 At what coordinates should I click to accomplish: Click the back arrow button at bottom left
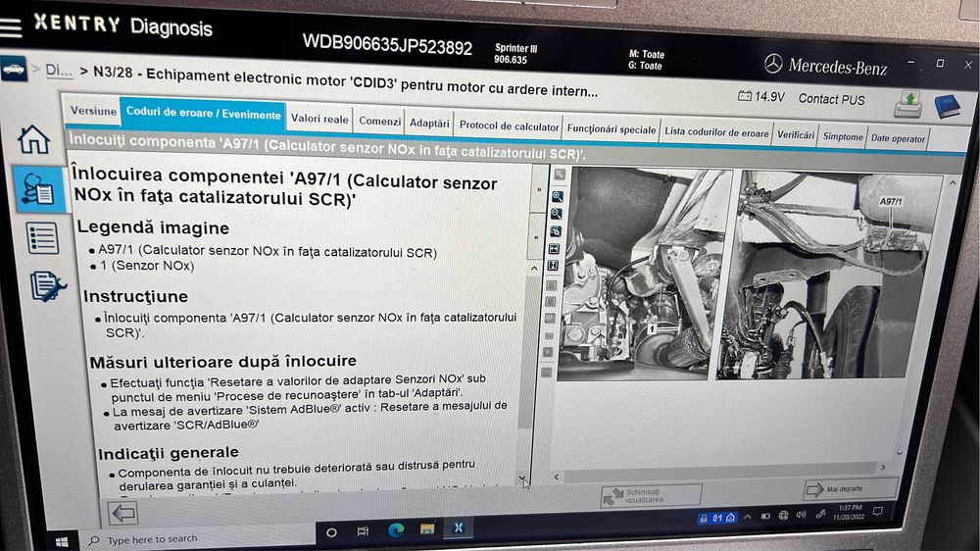(123, 513)
